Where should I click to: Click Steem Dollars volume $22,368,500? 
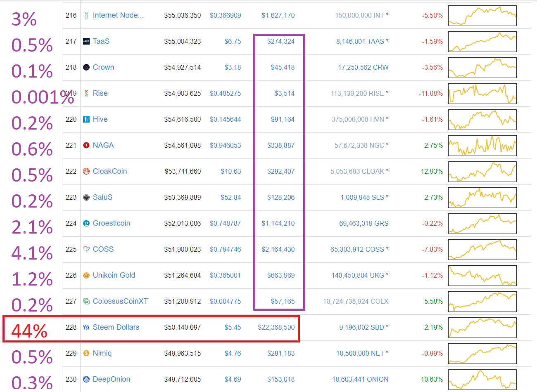pos(276,327)
